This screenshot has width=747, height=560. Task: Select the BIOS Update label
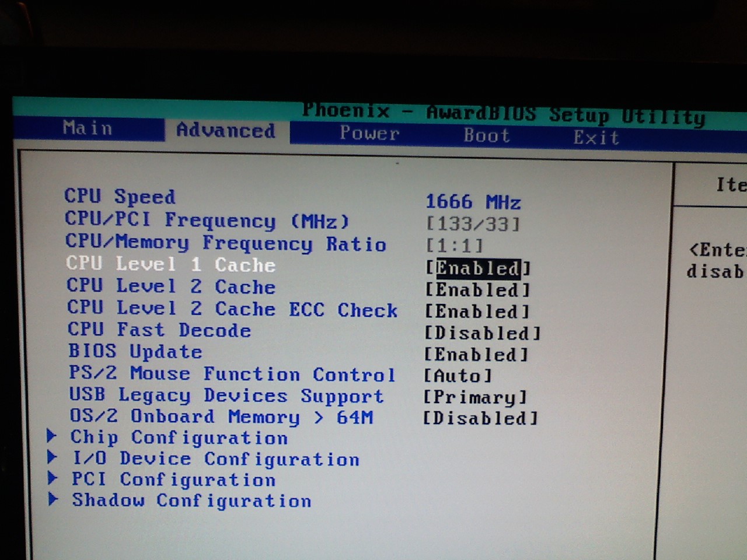135,351
